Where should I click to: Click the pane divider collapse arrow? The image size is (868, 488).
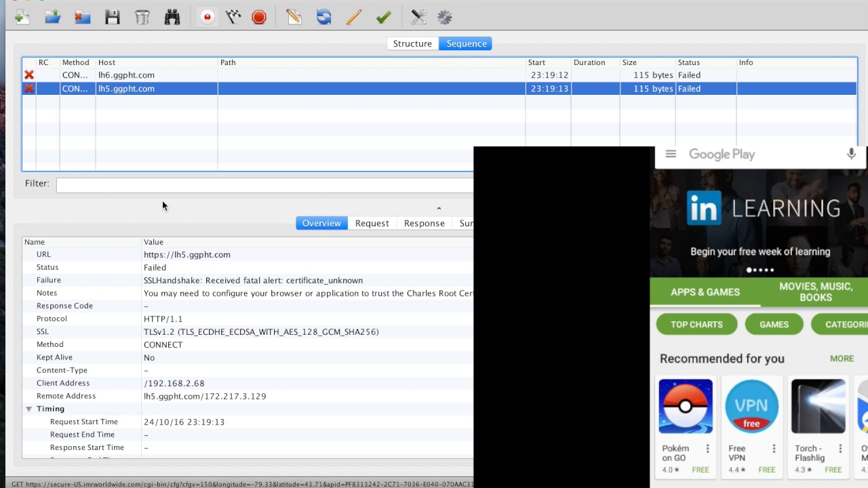[x=439, y=208]
